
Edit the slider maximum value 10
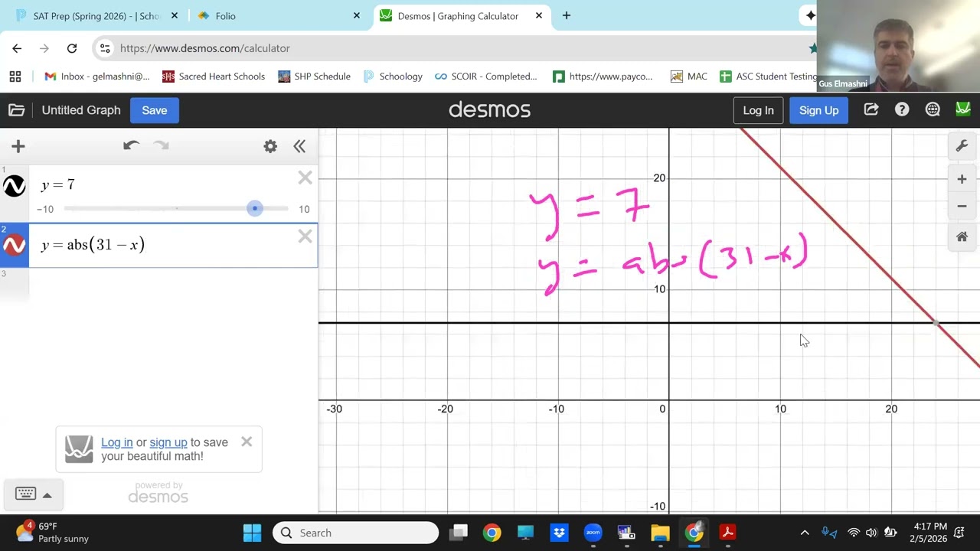click(304, 209)
